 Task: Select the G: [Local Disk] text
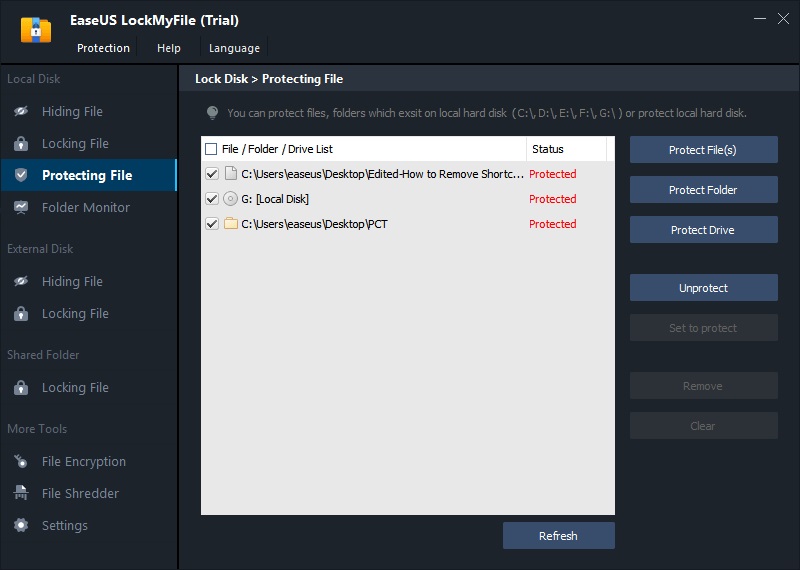tap(275, 199)
